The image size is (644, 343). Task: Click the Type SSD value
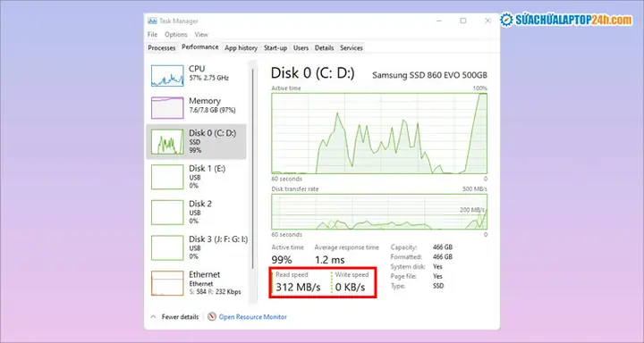438,286
